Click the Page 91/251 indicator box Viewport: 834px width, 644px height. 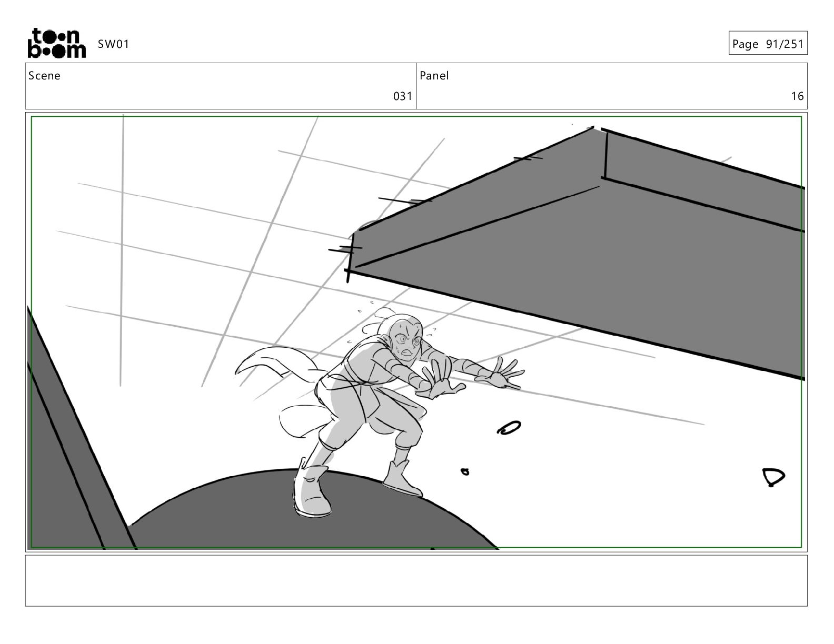point(768,43)
